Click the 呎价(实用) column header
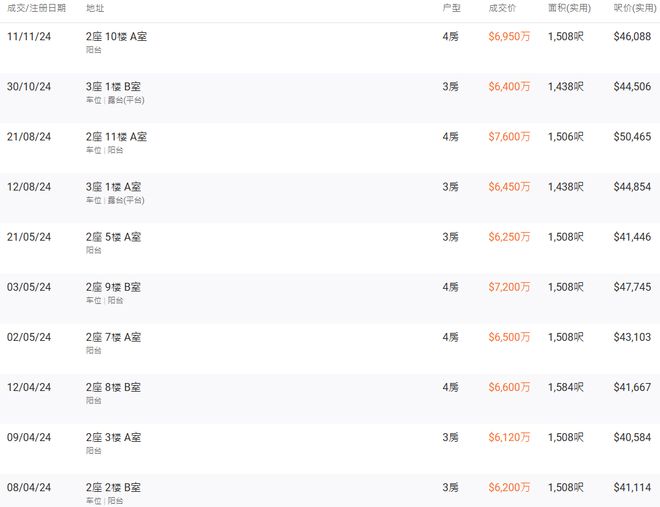Image resolution: width=660 pixels, height=507 pixels. [635, 8]
